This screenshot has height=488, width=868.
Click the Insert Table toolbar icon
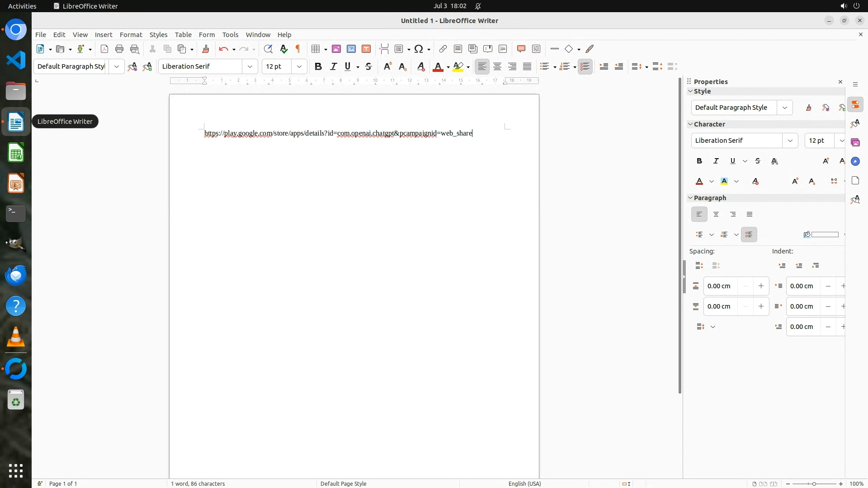[x=316, y=49]
